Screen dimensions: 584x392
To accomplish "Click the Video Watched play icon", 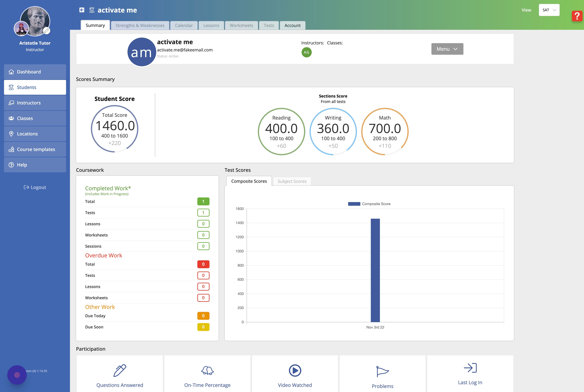I will pyautogui.click(x=295, y=370).
